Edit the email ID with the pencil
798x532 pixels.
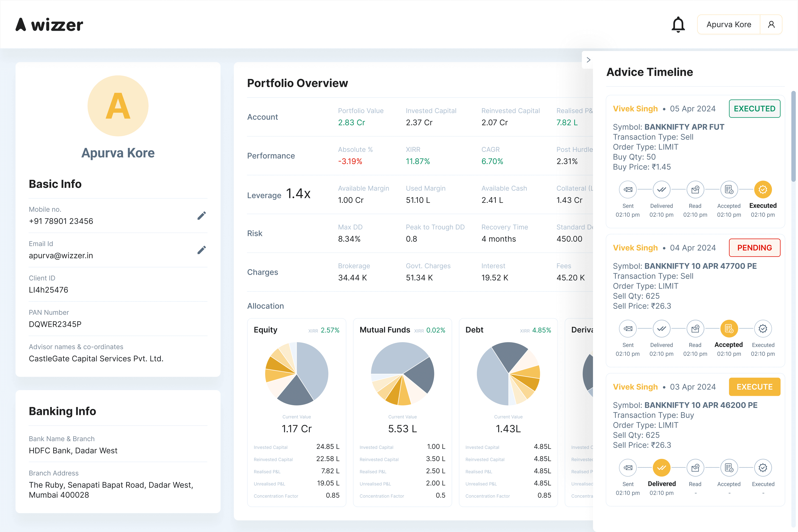coord(202,250)
